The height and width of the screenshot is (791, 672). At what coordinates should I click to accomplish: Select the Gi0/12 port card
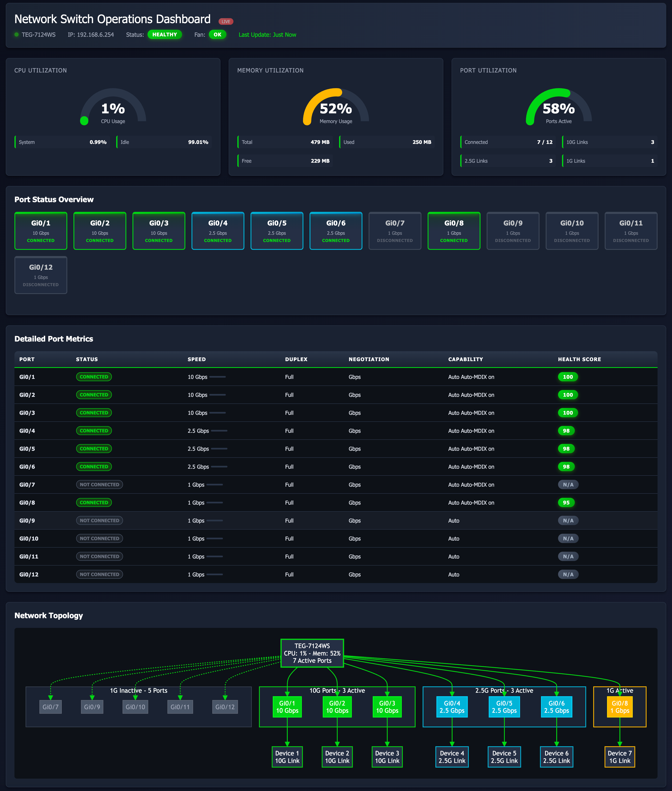point(41,275)
